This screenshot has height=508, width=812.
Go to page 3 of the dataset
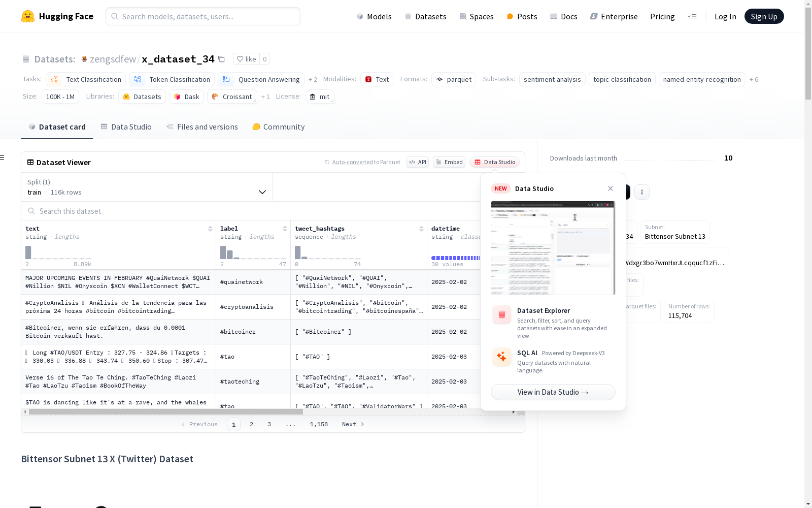click(269, 424)
